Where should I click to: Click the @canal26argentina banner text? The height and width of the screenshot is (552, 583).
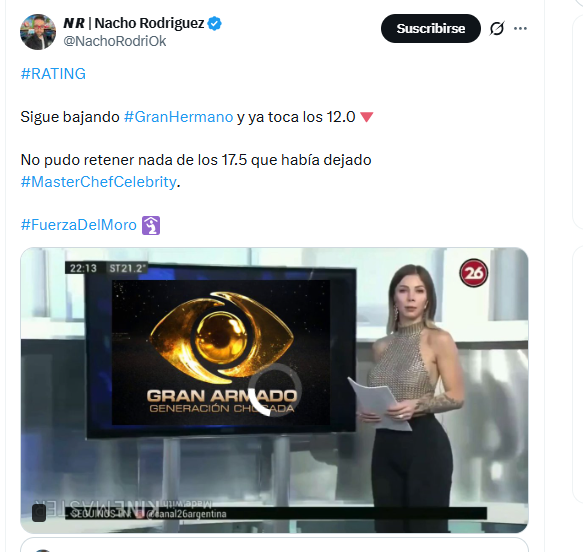tap(186, 514)
